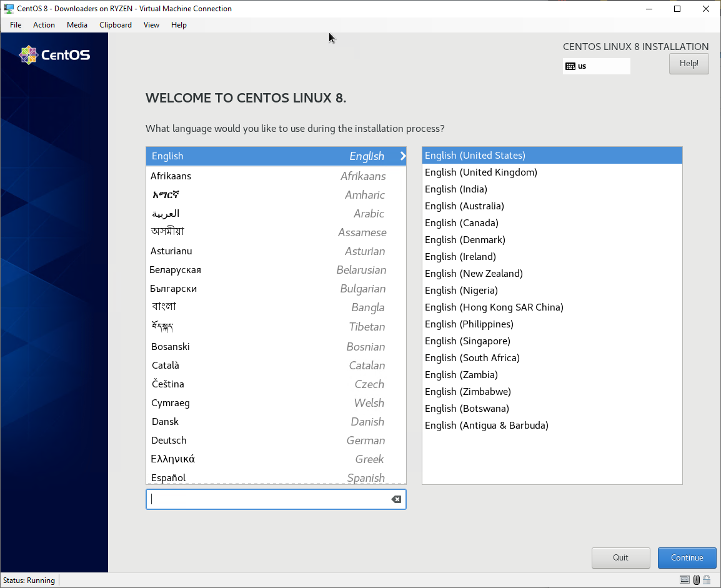Select Čeština in the language list

tap(276, 384)
